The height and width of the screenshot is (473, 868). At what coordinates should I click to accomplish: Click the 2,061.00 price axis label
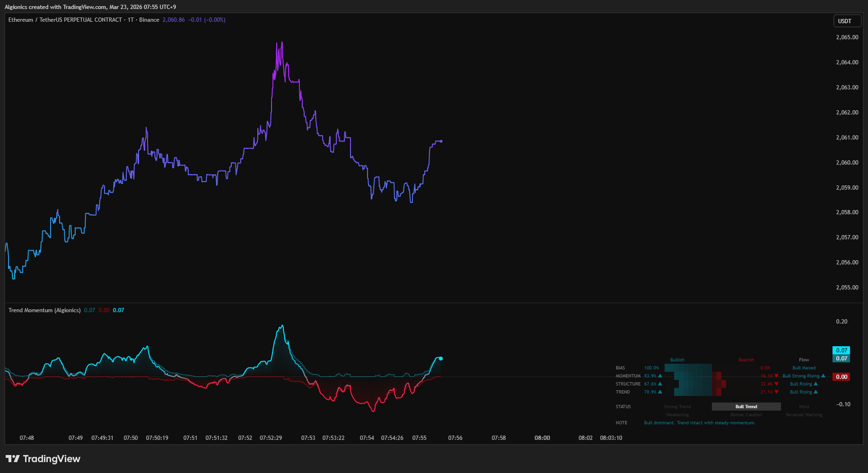point(847,138)
